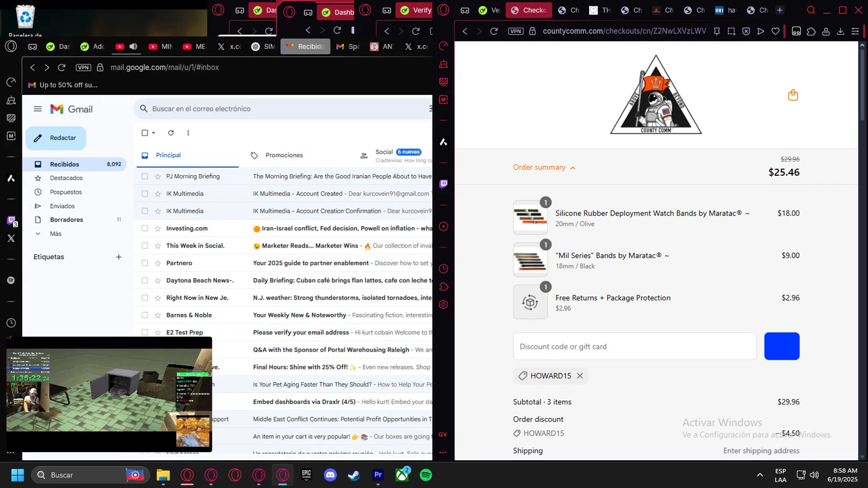Viewport: 868px width, 488px height.
Task: Tick the select-all checkbox in Gmail toolbar
Action: 145,133
